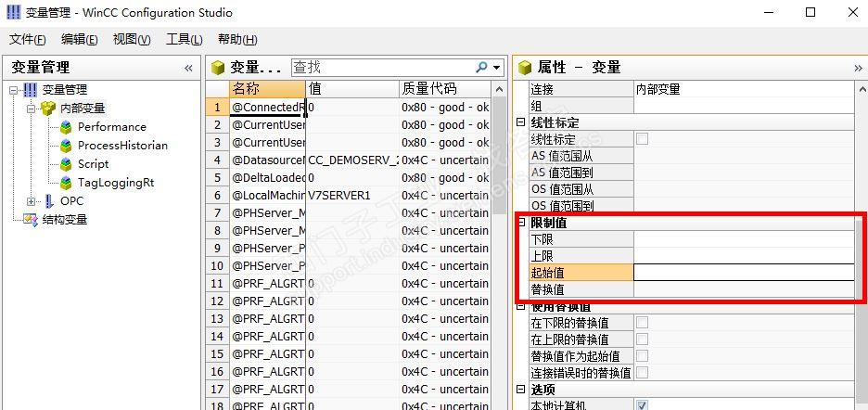Image resolution: width=868 pixels, height=410 pixels.
Task: Select the TagLoggingRt tree item
Action: coord(116,183)
